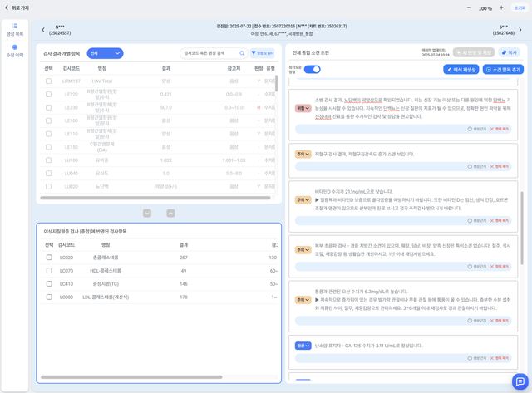This screenshot has height=393, width=532.
Task: Open the chat bubble icon at bottom right
Action: (520, 381)
